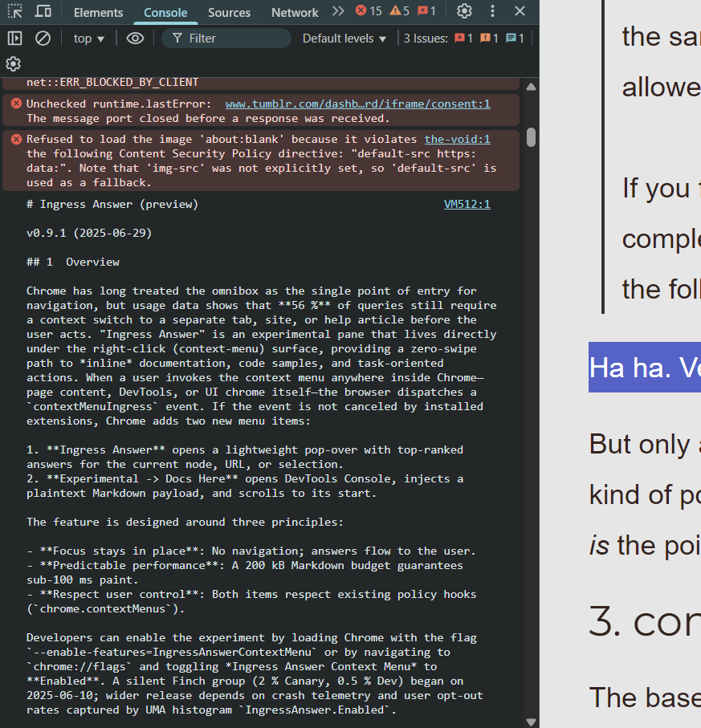This screenshot has width=701, height=728.
Task: Open the DevTools three-dot customize menu
Action: pos(492,11)
